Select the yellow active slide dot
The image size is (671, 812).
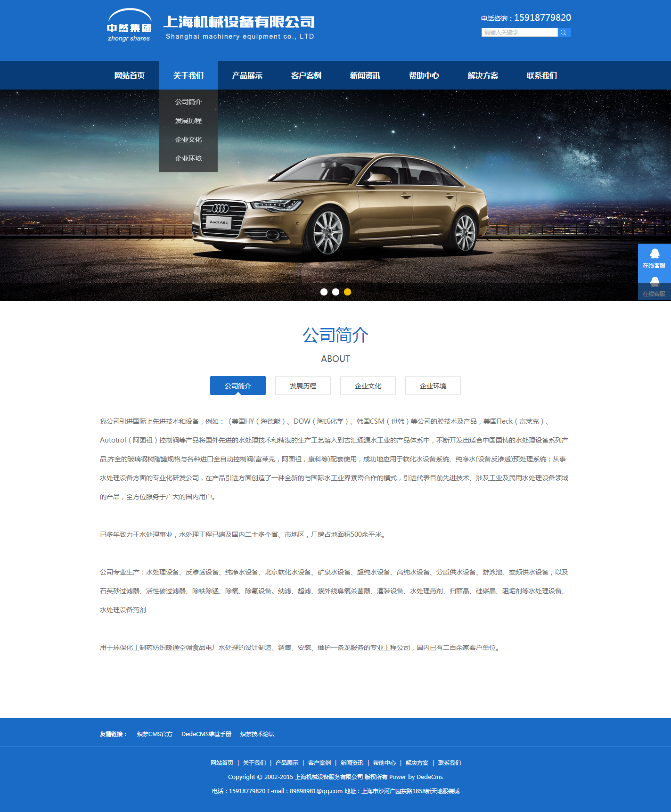[347, 292]
